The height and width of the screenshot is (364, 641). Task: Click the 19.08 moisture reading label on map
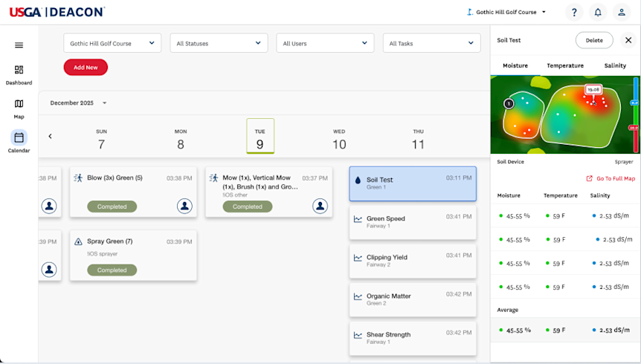(593, 89)
